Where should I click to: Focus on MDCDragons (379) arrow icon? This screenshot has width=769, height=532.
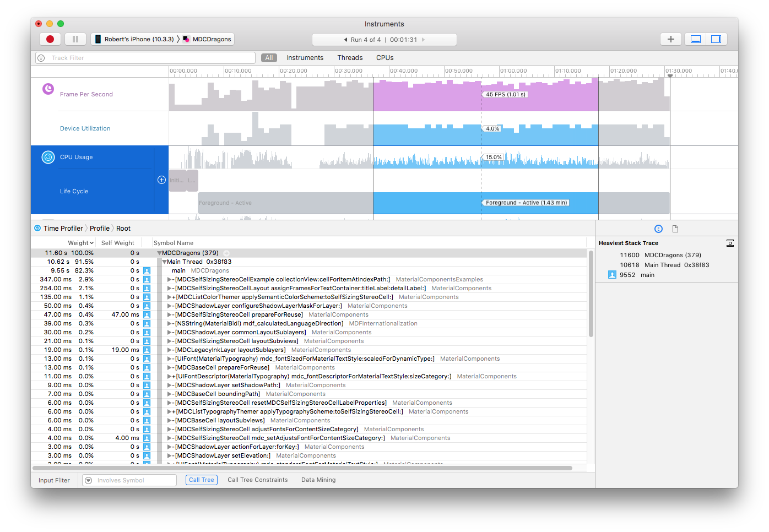(x=226, y=253)
